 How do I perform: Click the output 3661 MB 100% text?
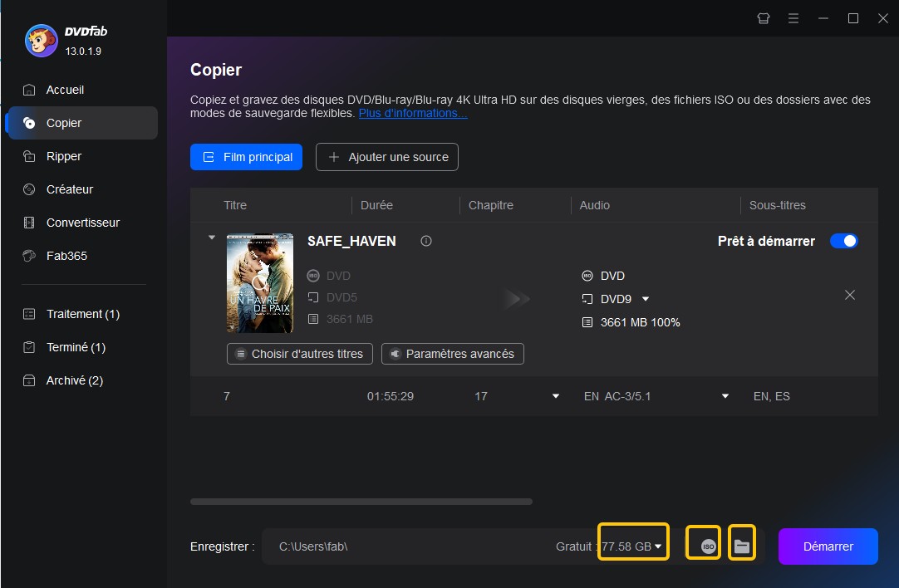640,323
